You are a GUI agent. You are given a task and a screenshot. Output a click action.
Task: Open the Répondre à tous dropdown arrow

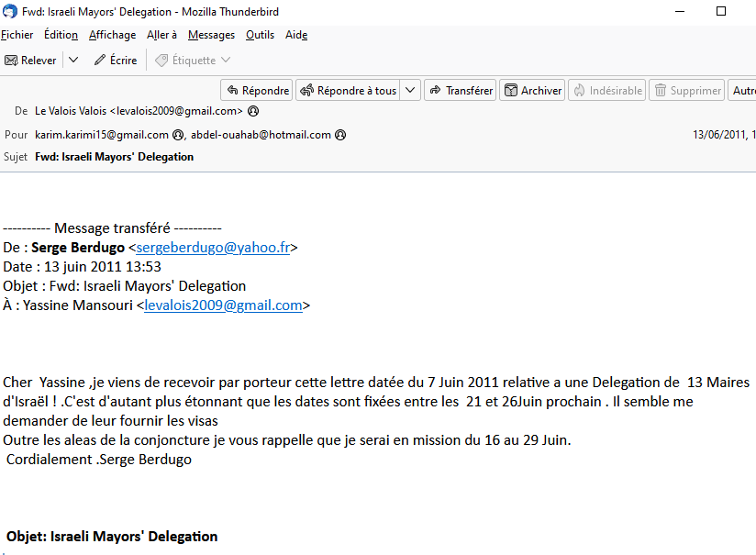click(x=410, y=91)
